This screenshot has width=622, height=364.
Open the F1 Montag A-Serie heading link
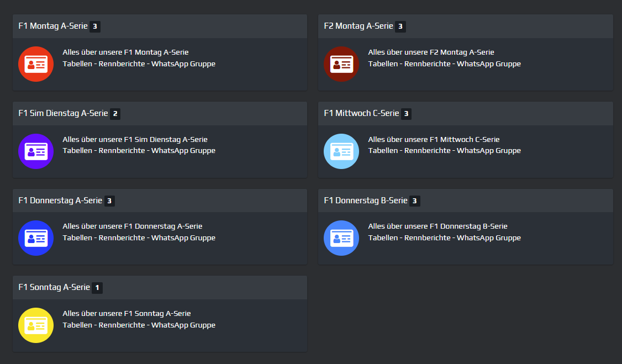click(52, 26)
